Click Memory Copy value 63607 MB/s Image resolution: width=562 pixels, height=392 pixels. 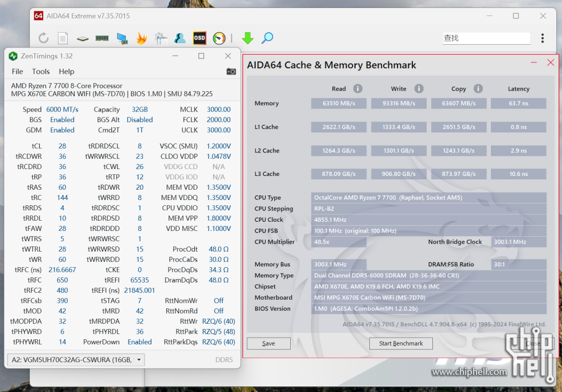coord(459,103)
